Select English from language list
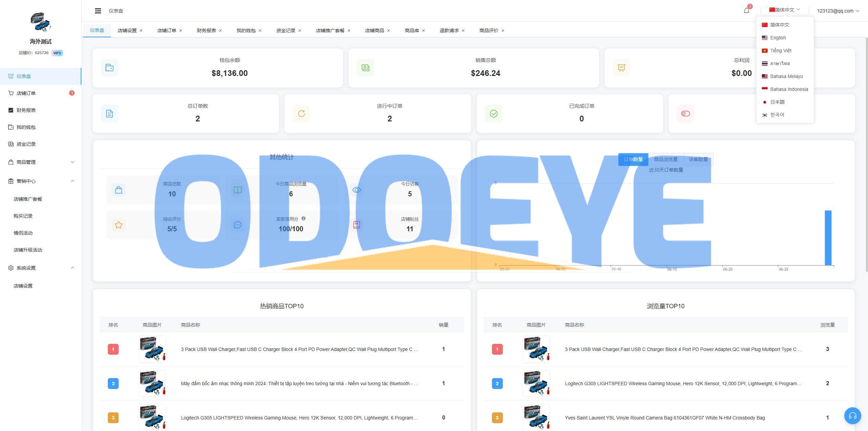Viewport: 868px width, 431px height. [778, 38]
